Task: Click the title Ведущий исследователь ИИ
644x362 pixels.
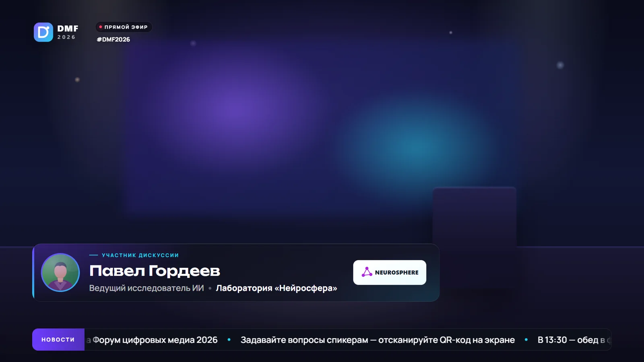Action: pyautogui.click(x=147, y=288)
